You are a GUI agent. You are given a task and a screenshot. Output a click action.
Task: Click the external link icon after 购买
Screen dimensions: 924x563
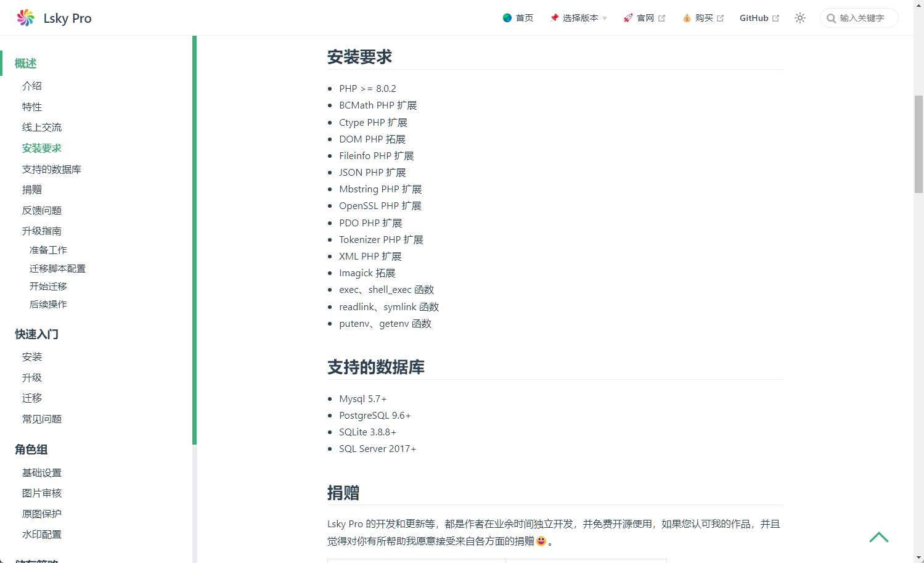(720, 18)
